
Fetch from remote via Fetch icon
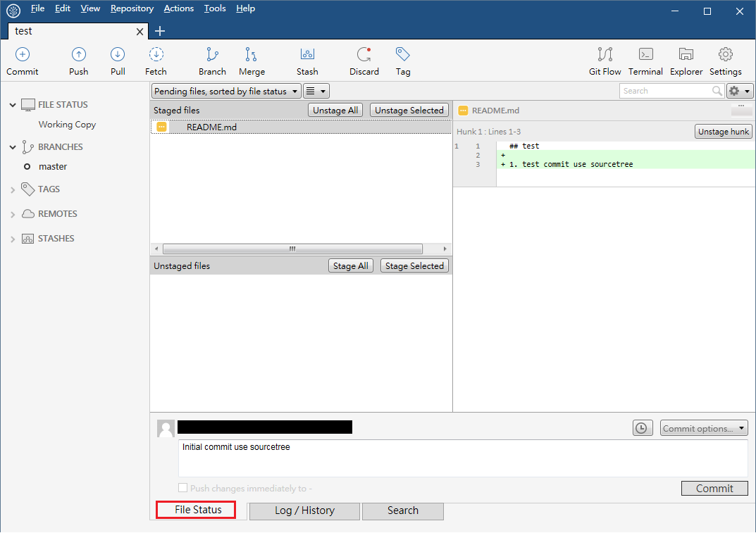coord(156,55)
